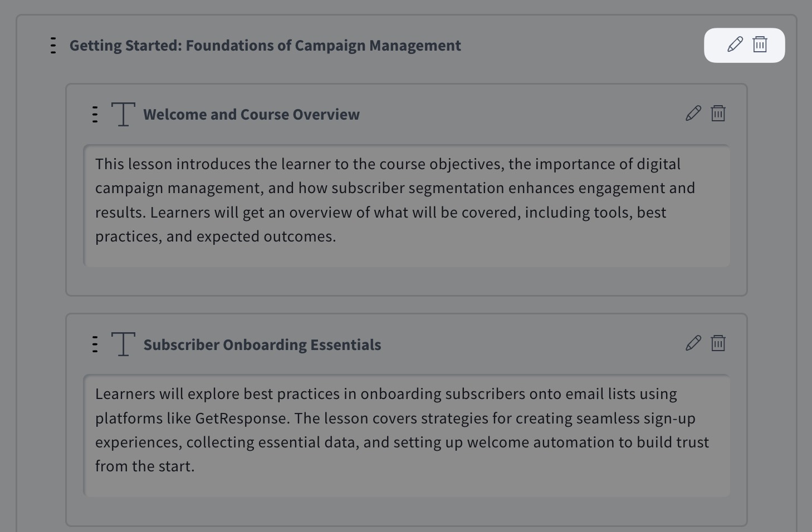
Task: Click the Welcome lesson drag handle
Action: coord(95,114)
